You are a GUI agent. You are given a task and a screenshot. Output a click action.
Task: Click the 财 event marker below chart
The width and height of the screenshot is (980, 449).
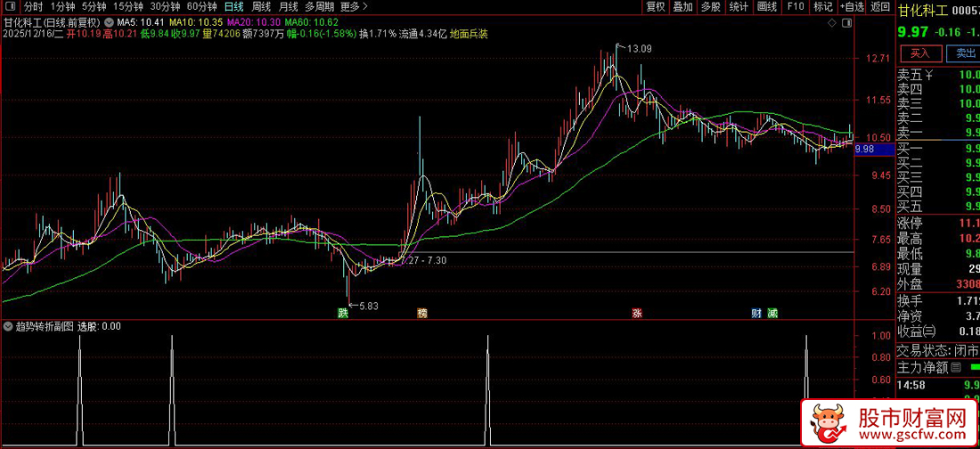coord(755,312)
